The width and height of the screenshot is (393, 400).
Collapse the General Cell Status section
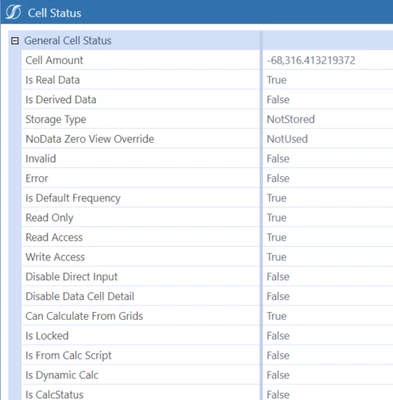(x=15, y=41)
